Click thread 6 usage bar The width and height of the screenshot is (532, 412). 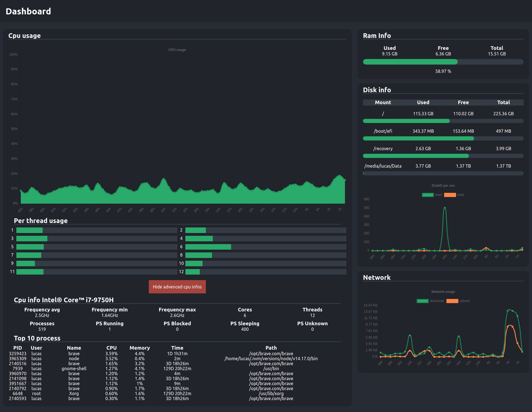pos(265,247)
